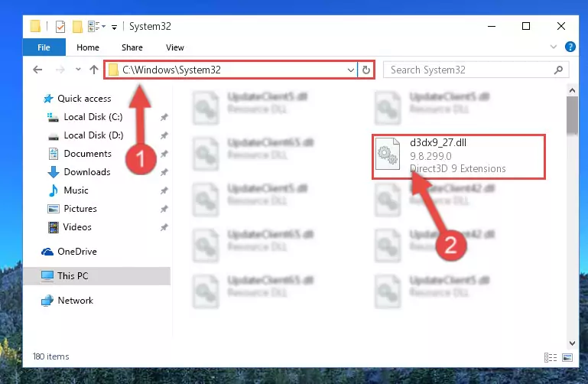Screen dimensions: 588x384
Task: Open Help with the question mark icon
Action: point(570,47)
